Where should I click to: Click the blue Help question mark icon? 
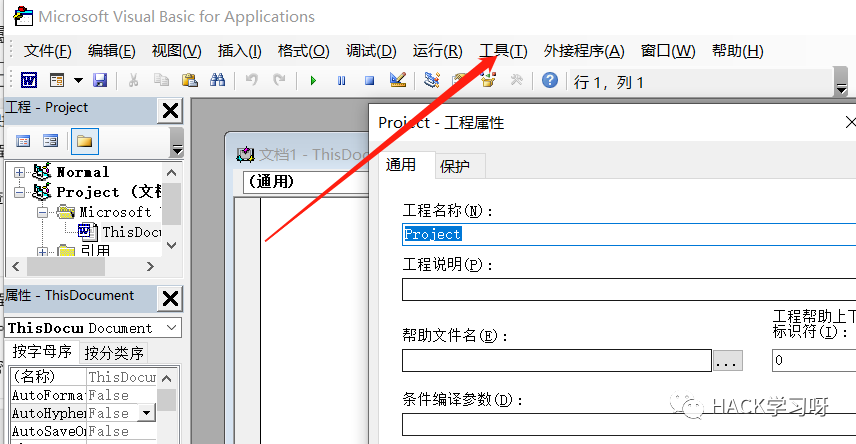550,80
